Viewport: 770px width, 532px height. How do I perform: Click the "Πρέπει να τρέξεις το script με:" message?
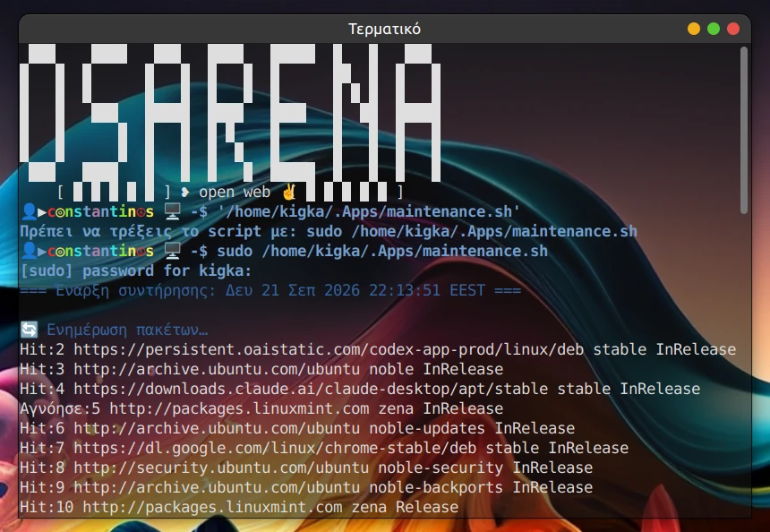[158, 231]
